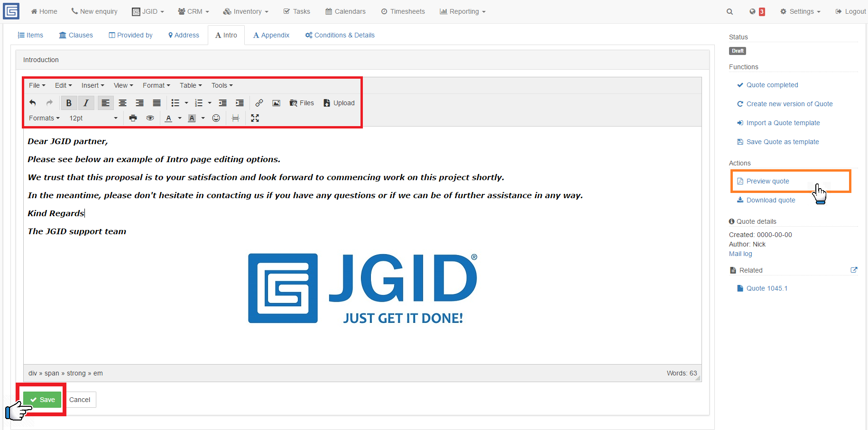The image size is (868, 430).
Task: Open the Formats dropdown
Action: pos(44,118)
